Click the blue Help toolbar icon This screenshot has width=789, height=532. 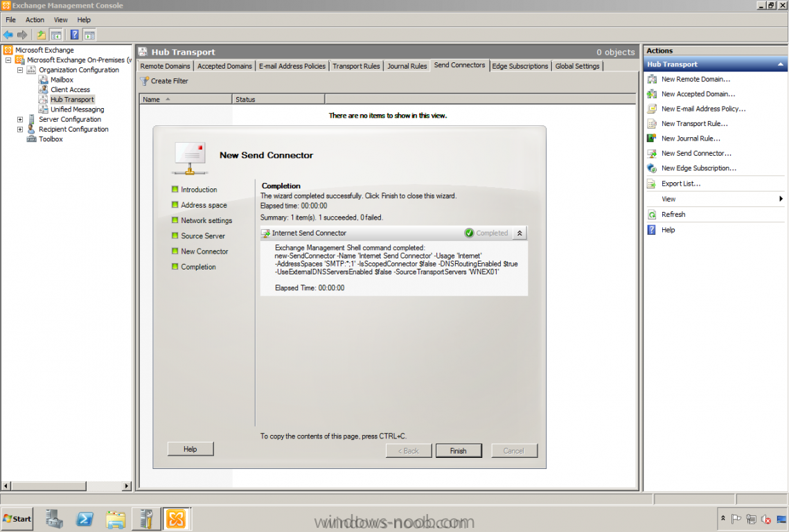click(x=75, y=35)
